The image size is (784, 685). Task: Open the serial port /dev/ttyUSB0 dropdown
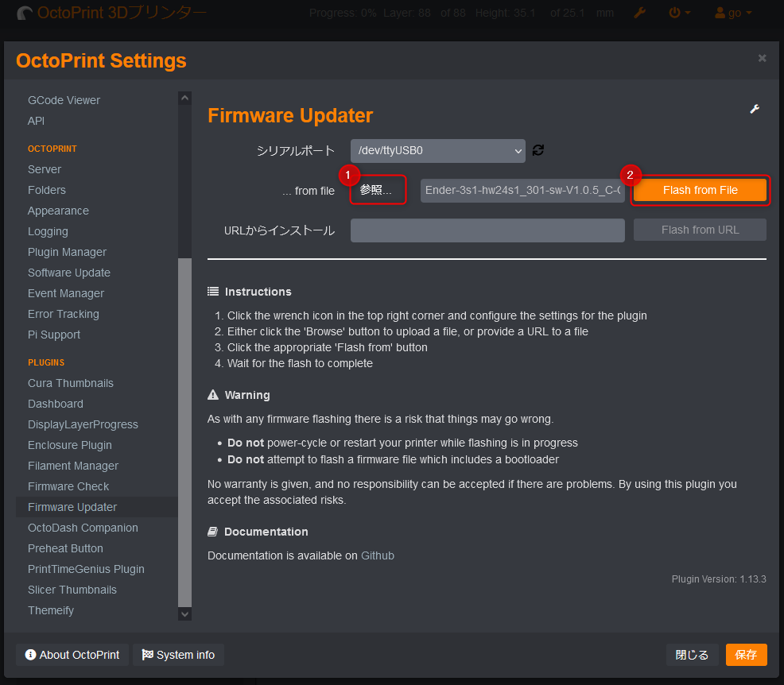[x=437, y=151]
